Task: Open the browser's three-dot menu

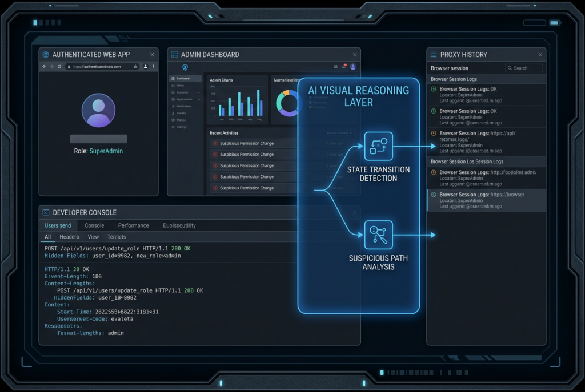Action: pyautogui.click(x=153, y=67)
